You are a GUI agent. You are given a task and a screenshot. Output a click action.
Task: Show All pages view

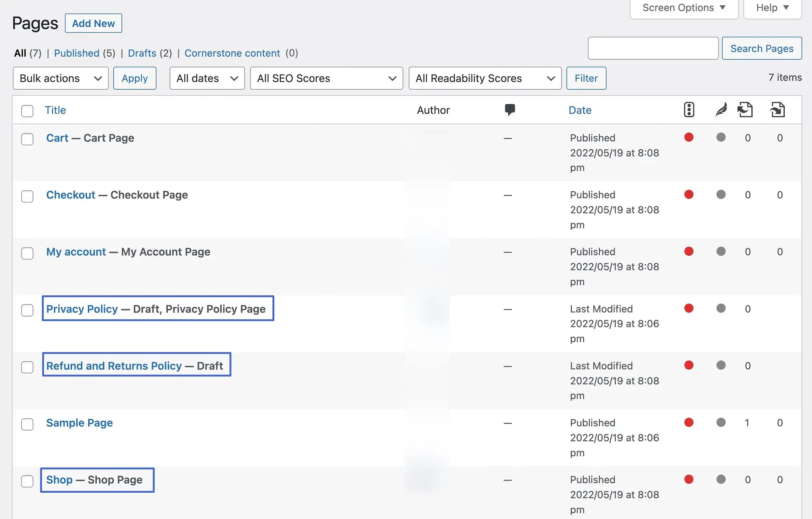(20, 53)
